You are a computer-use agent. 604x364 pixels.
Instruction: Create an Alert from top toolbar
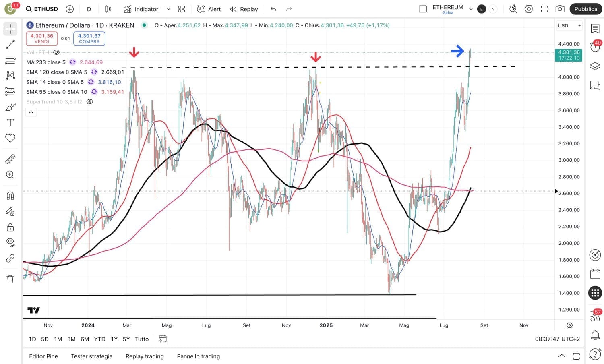click(209, 9)
